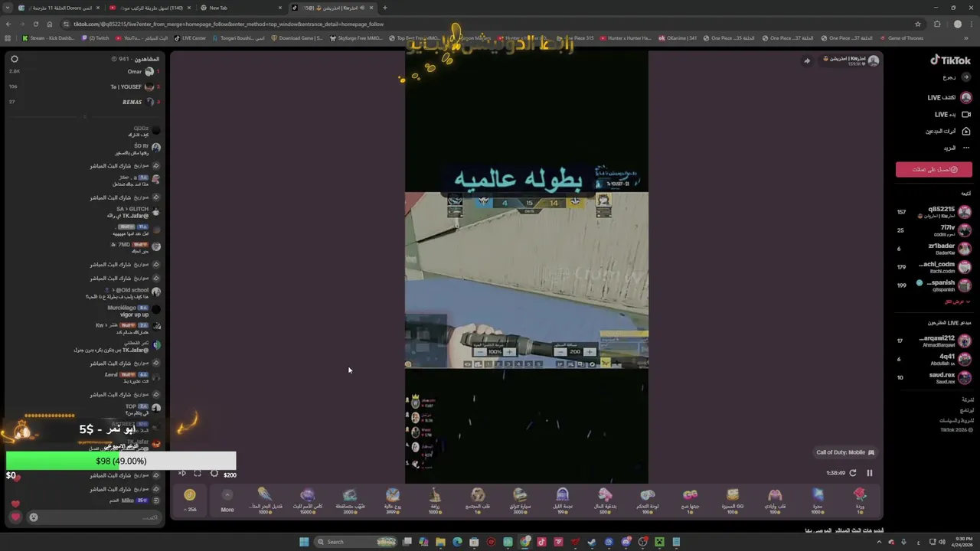Viewport: 980px width, 551px height.
Task: Bookmark this page with star icon
Action: (x=917, y=24)
